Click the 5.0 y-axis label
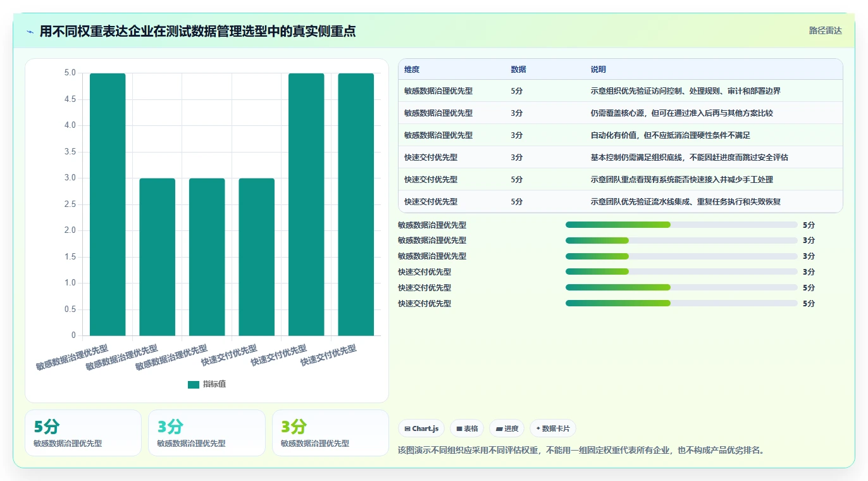The width and height of the screenshot is (868, 481). (70, 73)
